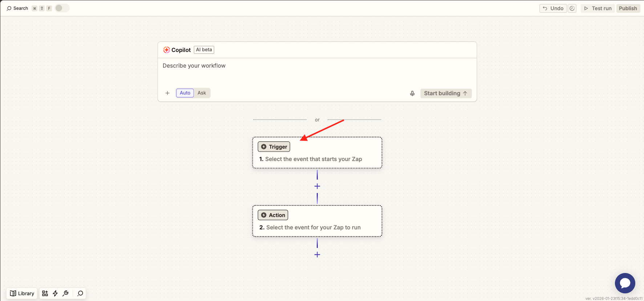Viewport: 644px width, 301px height.
Task: Add a step below the Action
Action: tap(317, 254)
